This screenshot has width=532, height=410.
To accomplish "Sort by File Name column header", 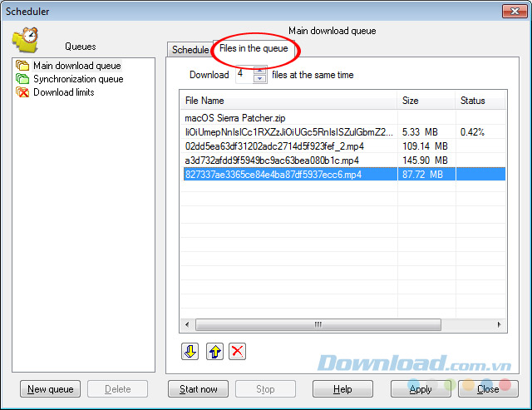I will [288, 101].
